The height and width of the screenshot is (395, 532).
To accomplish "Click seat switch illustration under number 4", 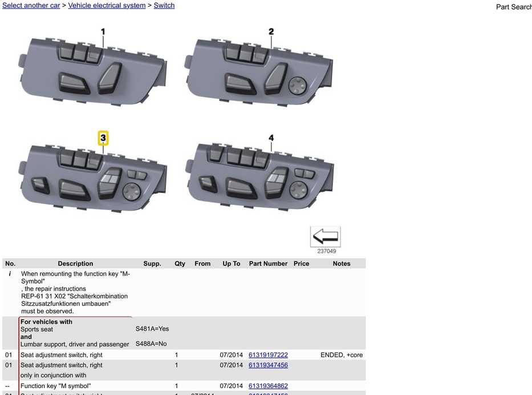I will pyautogui.click(x=260, y=178).
